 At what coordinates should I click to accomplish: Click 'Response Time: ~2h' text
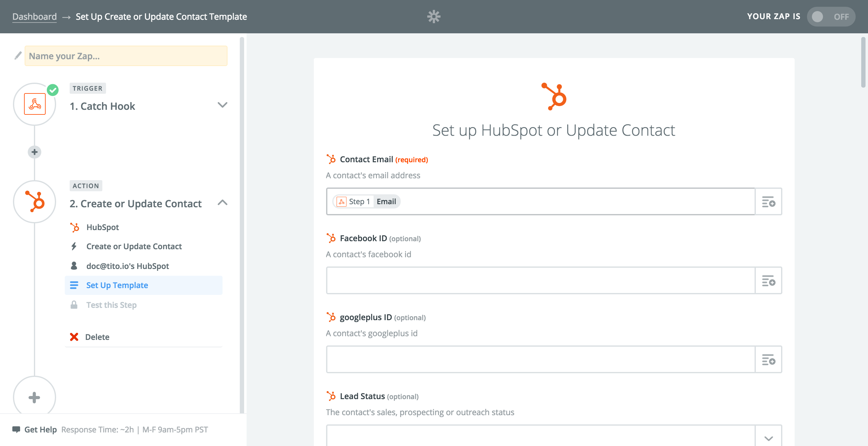tap(97, 429)
